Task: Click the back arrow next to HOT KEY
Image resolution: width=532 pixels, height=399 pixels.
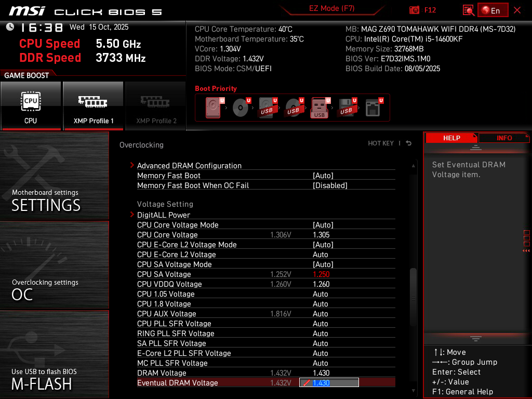Action: pyautogui.click(x=409, y=143)
